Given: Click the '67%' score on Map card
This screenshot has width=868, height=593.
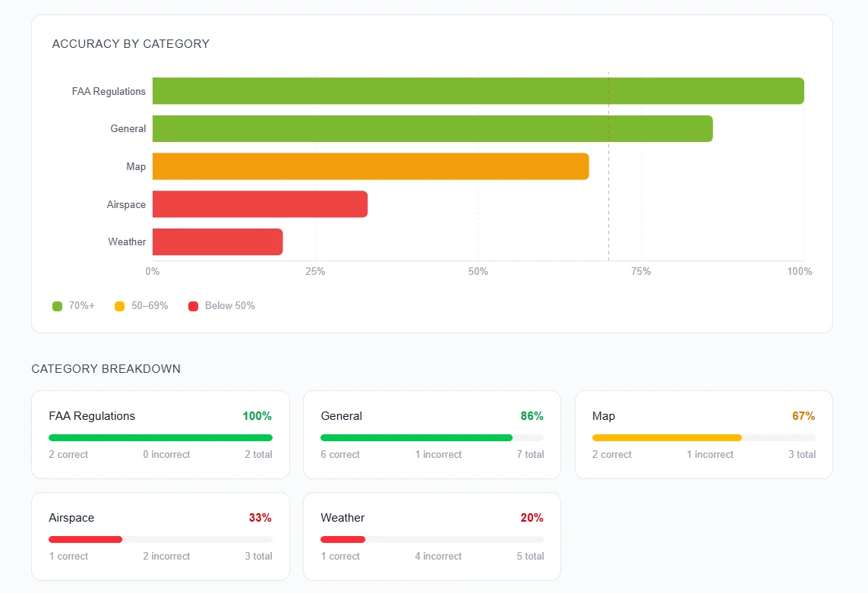Looking at the screenshot, I should (x=803, y=416).
